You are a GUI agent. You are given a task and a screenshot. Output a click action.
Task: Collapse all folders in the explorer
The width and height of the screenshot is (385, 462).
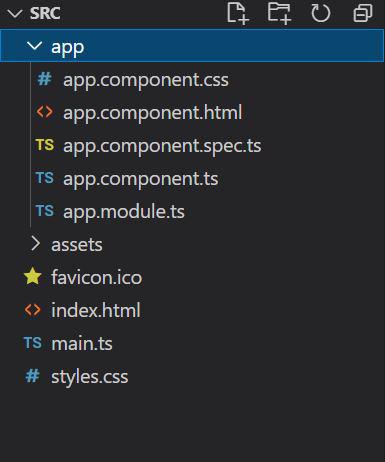pyautogui.click(x=363, y=13)
